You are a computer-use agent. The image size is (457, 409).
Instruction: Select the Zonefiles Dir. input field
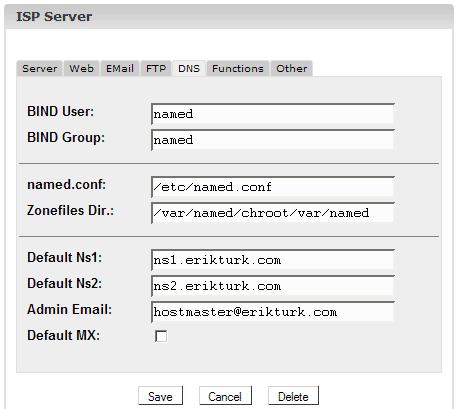(273, 213)
